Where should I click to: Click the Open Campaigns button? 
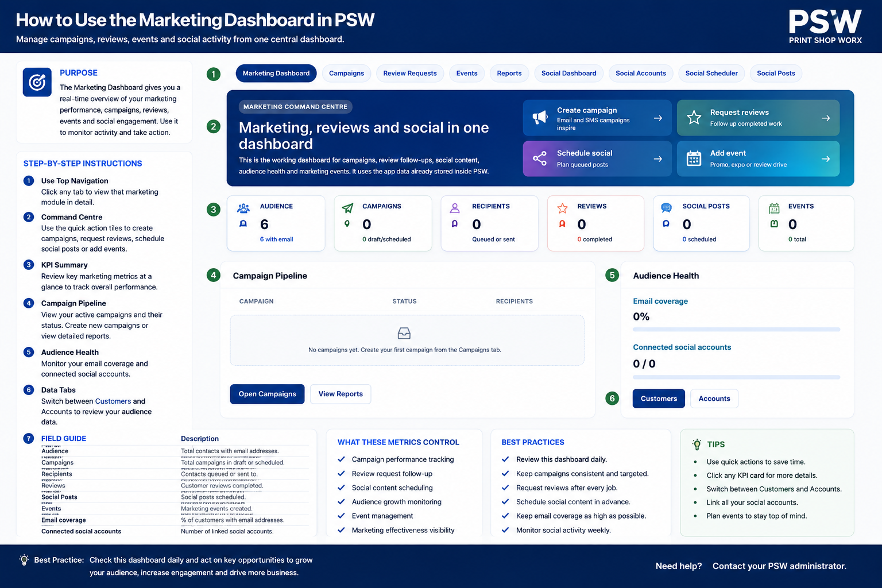point(268,394)
